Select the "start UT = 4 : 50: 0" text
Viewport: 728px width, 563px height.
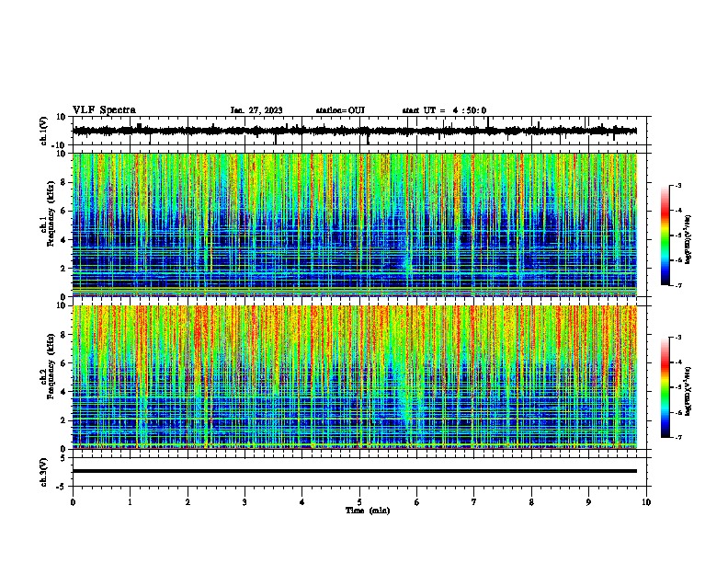(x=444, y=110)
